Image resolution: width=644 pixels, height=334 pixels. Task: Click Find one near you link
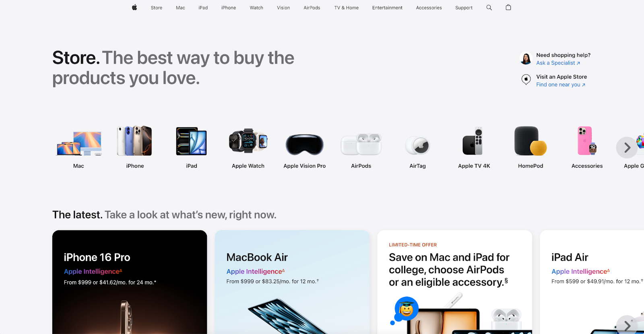pos(560,85)
